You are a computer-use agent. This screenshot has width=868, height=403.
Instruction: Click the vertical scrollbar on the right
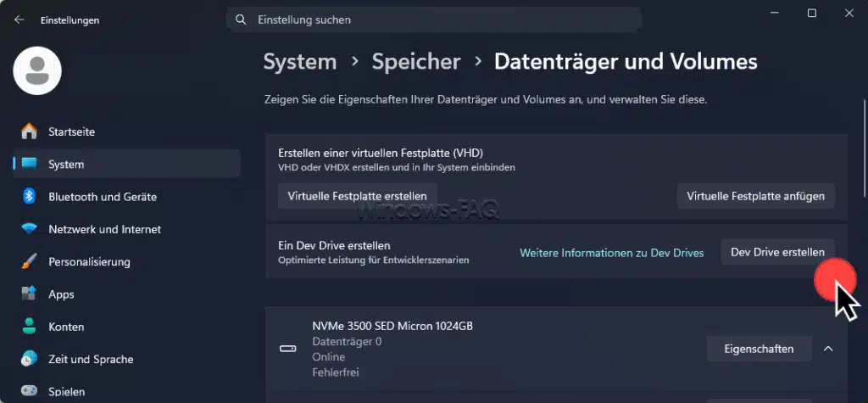865,147
